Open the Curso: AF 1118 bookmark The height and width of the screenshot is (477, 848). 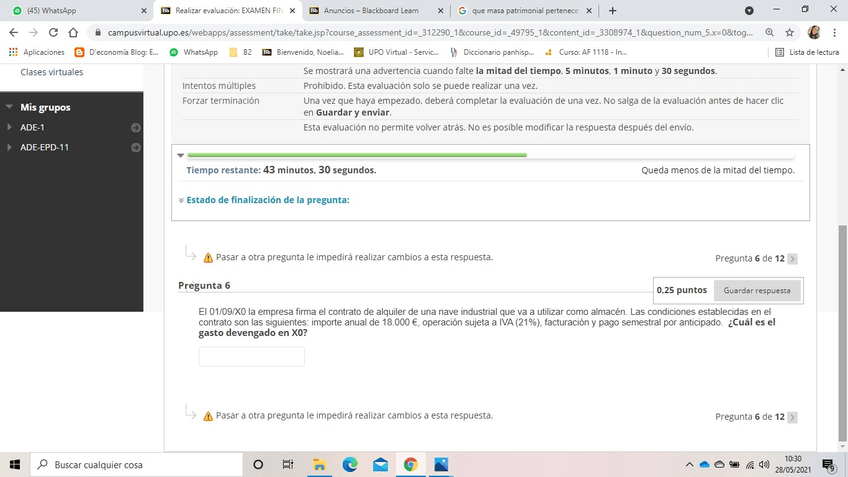tap(586, 52)
